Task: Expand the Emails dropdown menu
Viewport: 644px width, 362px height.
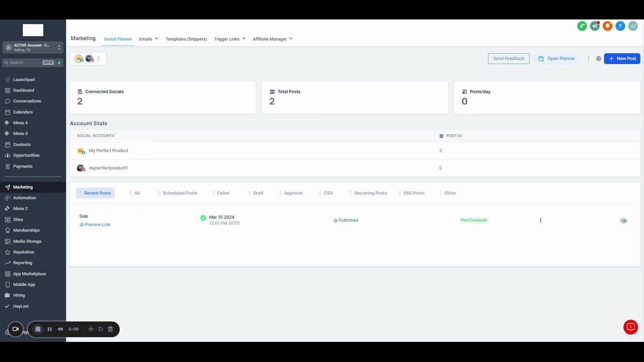Action: [148, 39]
